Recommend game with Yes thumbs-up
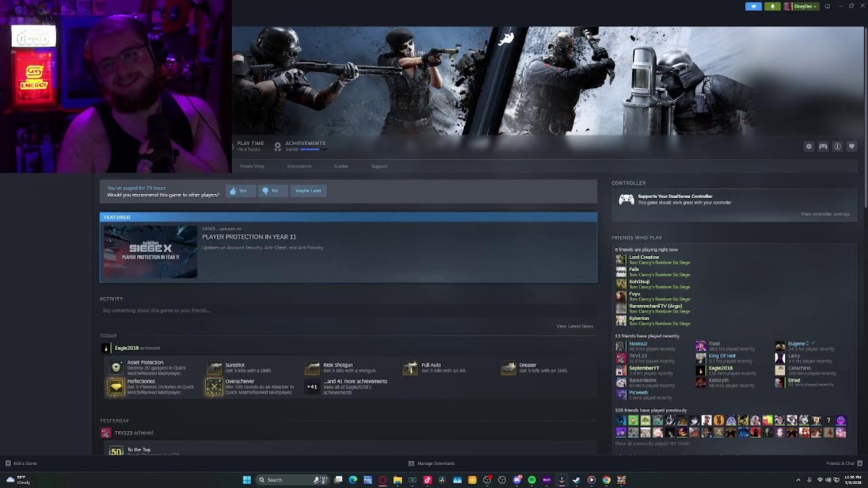The image size is (868, 488). point(240,190)
